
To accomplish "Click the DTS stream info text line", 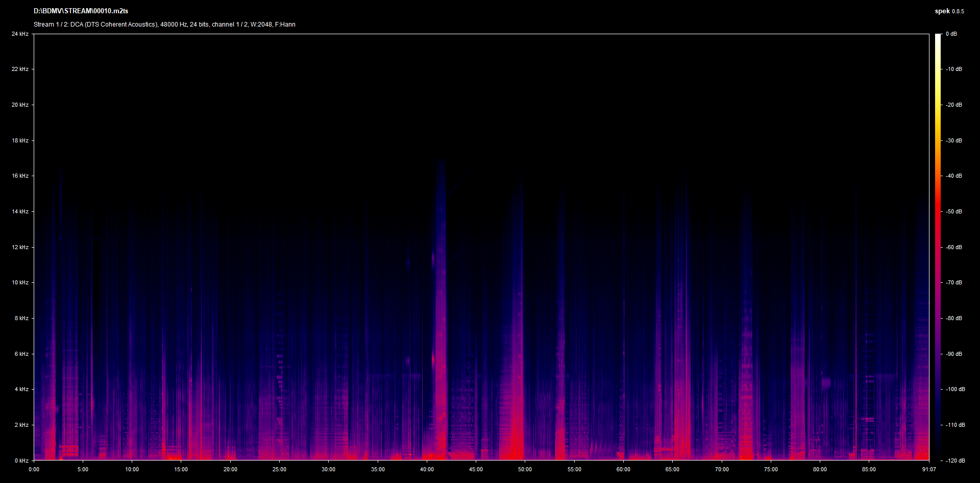I will coord(164,25).
